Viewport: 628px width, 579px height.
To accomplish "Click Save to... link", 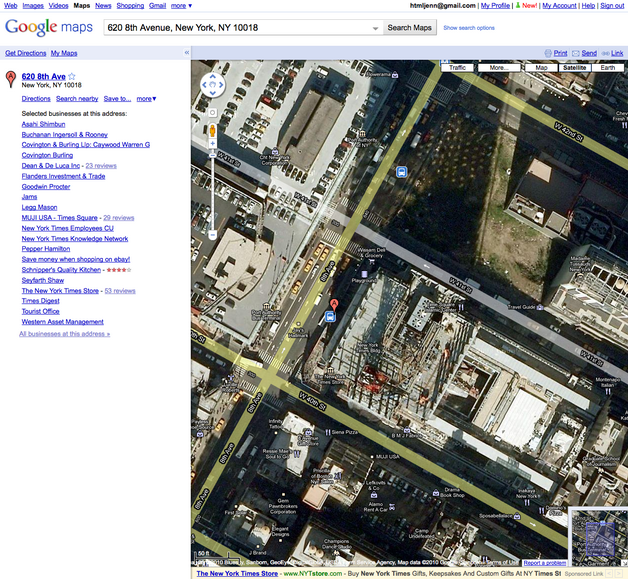I will point(117,99).
